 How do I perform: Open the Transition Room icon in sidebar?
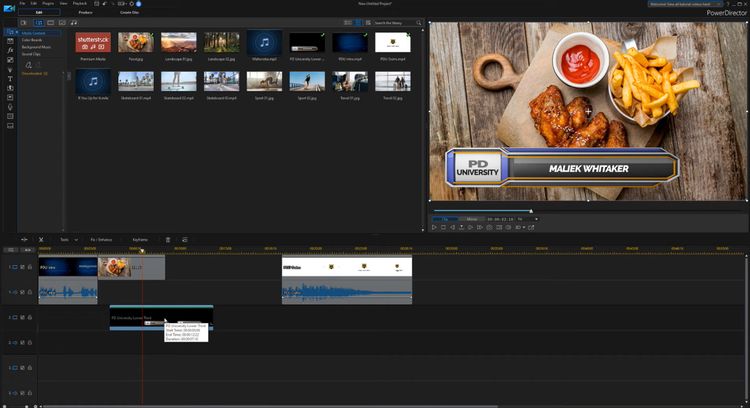coord(10,88)
